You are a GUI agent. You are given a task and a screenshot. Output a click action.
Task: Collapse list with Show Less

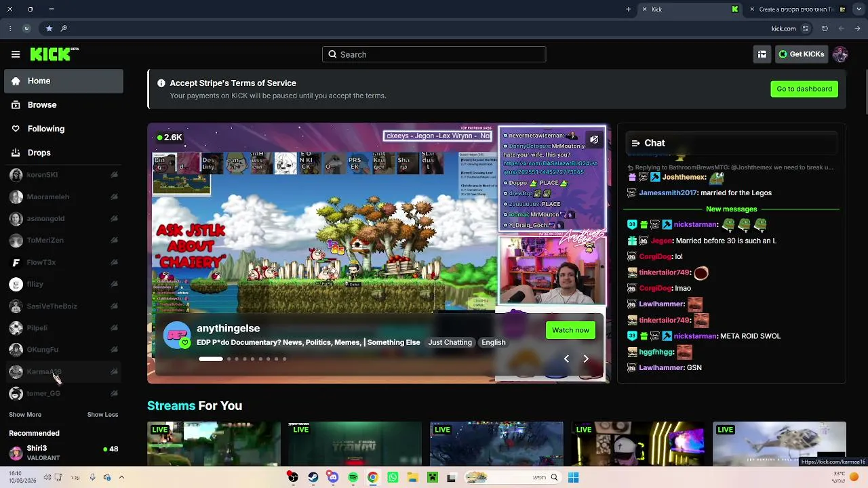pyautogui.click(x=102, y=415)
